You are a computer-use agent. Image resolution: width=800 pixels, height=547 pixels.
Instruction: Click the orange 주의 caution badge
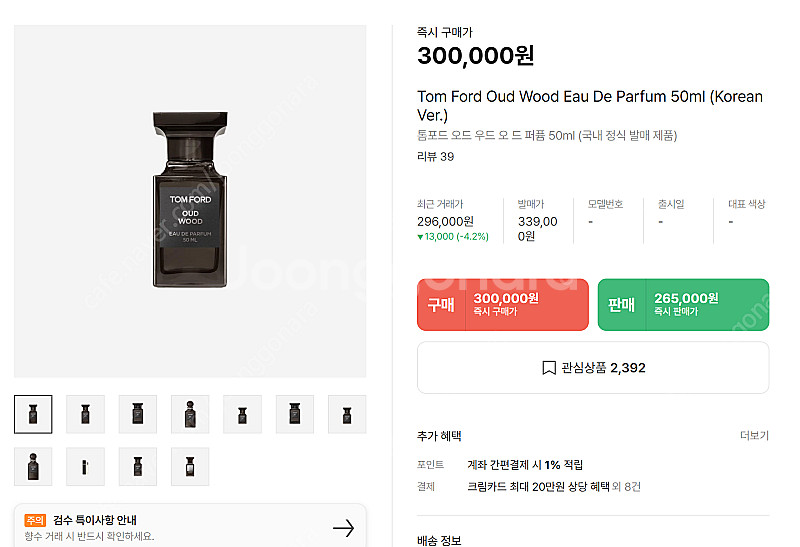(x=36, y=520)
